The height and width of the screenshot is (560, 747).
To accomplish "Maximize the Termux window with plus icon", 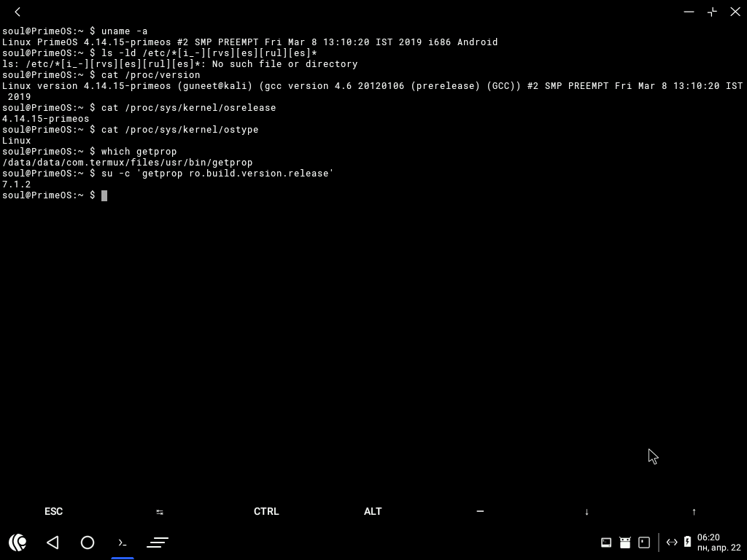I will point(712,12).
